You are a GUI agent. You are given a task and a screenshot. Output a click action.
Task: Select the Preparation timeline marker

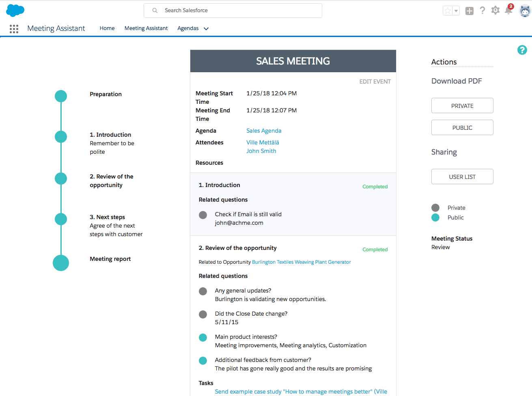point(61,96)
